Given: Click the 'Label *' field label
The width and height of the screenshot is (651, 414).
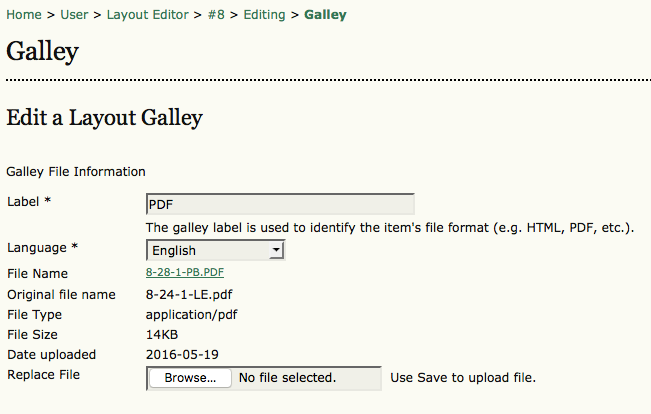Looking at the screenshot, I should [x=28, y=202].
